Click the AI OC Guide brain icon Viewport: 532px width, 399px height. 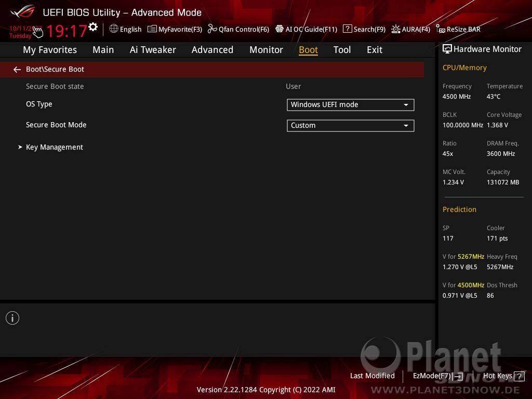point(279,29)
